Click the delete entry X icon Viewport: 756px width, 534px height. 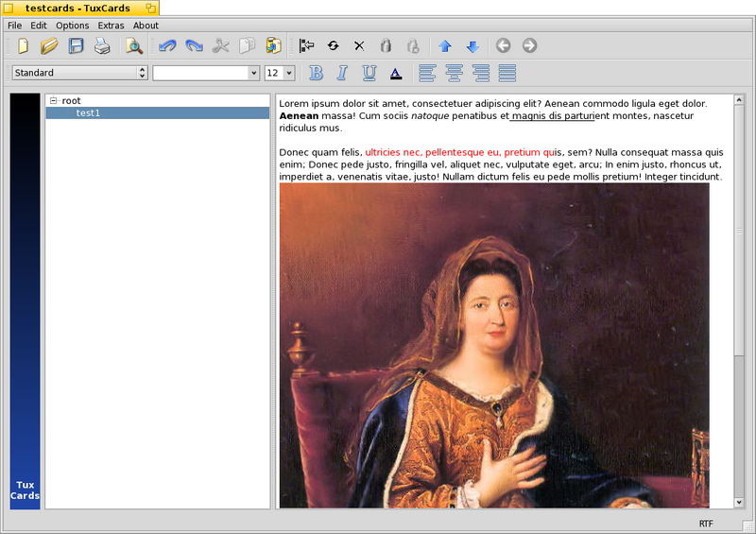pyautogui.click(x=359, y=45)
